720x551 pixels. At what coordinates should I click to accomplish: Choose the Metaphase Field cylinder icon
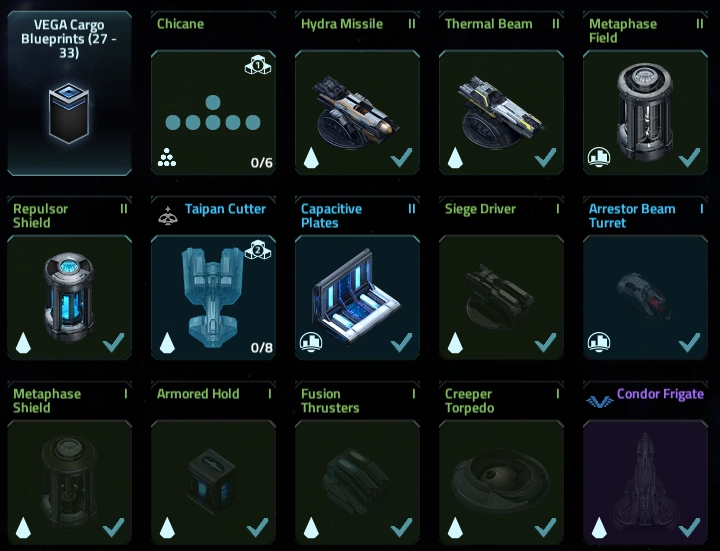[645, 112]
